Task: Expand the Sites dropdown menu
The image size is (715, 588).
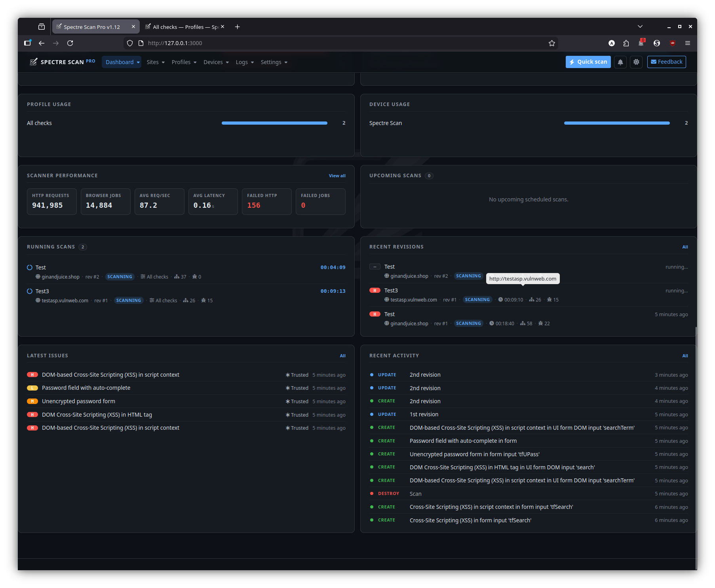Action: point(155,62)
